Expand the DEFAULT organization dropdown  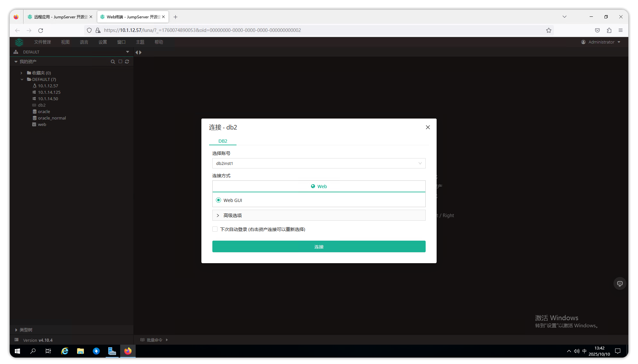coord(127,52)
